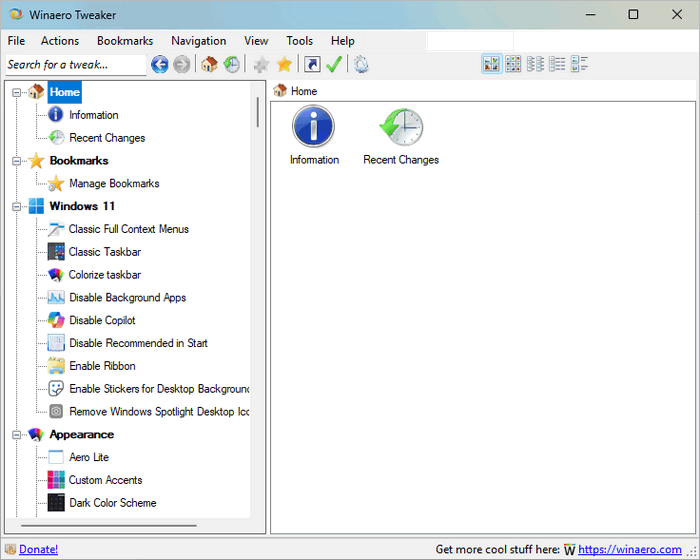Collapse the Bookmarks tree node
Screen dimensions: 700x560
click(17, 161)
